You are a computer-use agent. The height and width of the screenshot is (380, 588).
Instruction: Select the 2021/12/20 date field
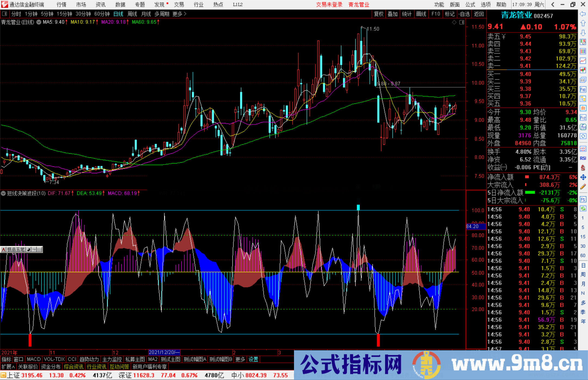point(164,352)
